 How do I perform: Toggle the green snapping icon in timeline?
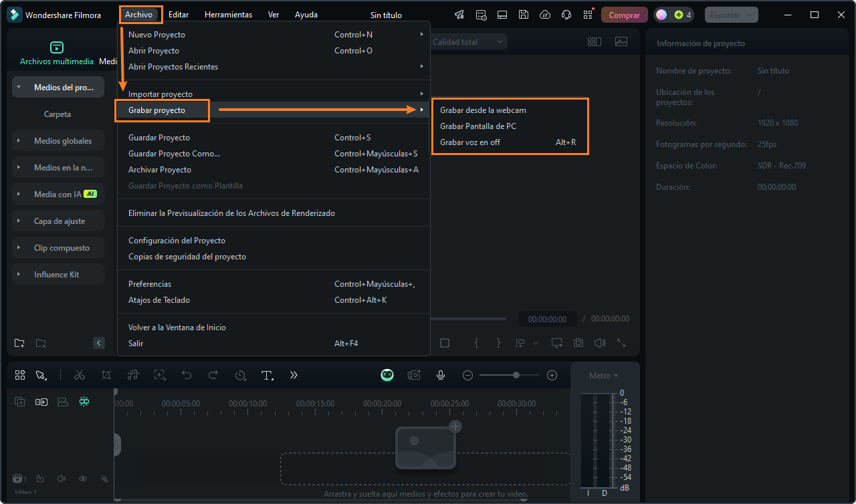[84, 402]
